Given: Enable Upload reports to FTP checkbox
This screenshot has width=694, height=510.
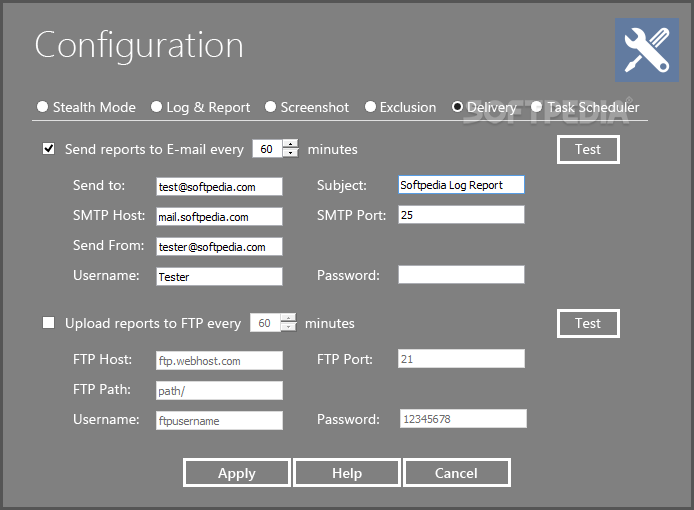Looking at the screenshot, I should click(x=49, y=323).
